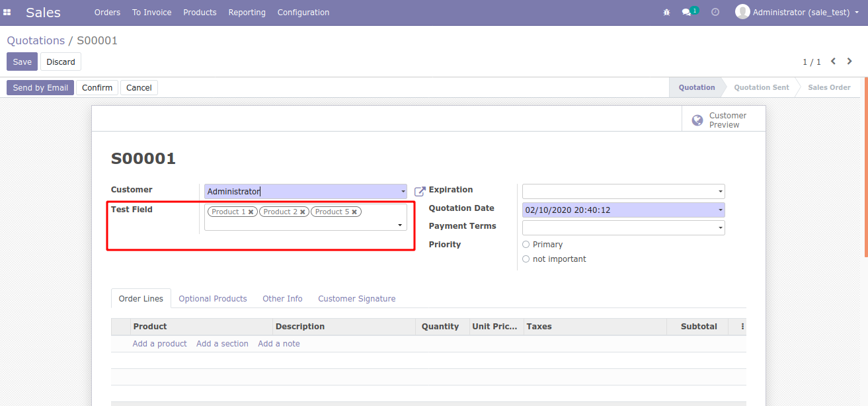Open the Reporting menu
The height and width of the screenshot is (406, 868).
pyautogui.click(x=247, y=13)
